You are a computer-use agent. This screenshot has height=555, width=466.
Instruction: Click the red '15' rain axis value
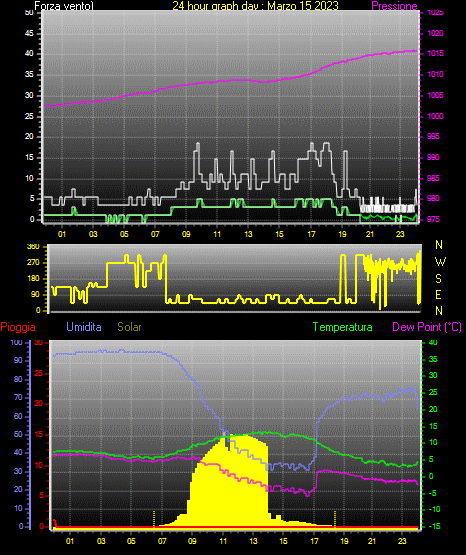click(39, 434)
